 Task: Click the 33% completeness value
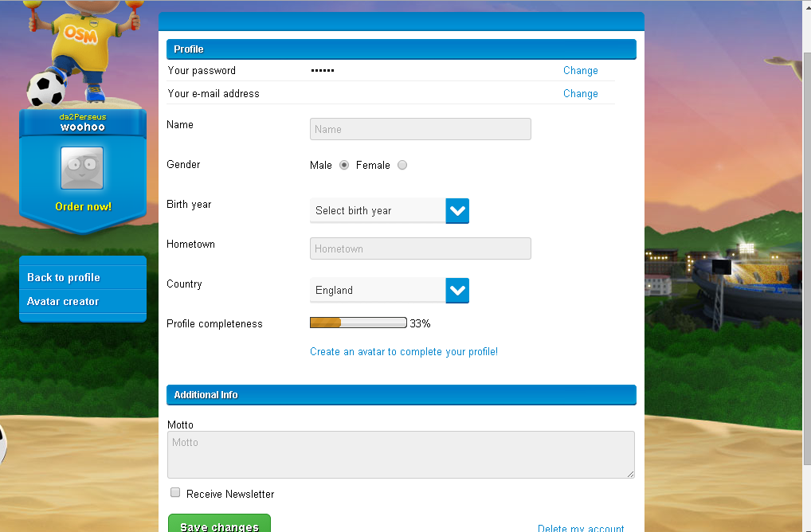420,323
